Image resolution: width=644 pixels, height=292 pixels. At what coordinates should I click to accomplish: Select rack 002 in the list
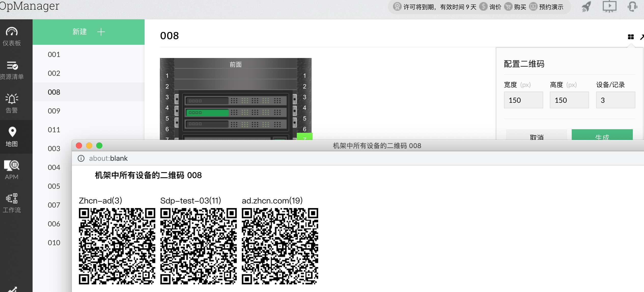coord(89,73)
